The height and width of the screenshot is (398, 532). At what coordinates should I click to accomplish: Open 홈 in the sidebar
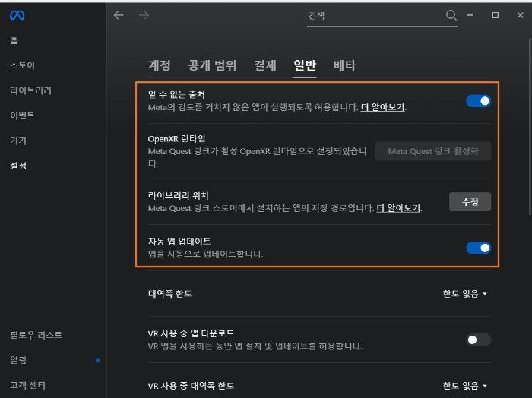pos(14,40)
